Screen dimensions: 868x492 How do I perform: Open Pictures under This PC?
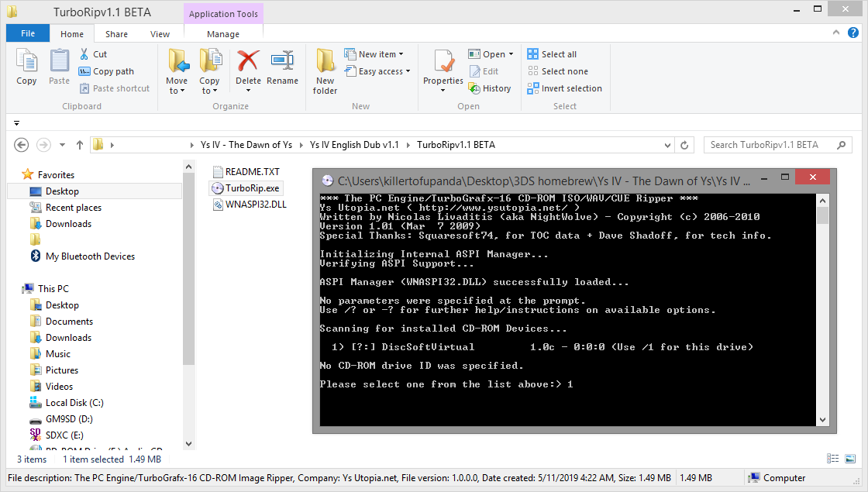click(x=62, y=370)
